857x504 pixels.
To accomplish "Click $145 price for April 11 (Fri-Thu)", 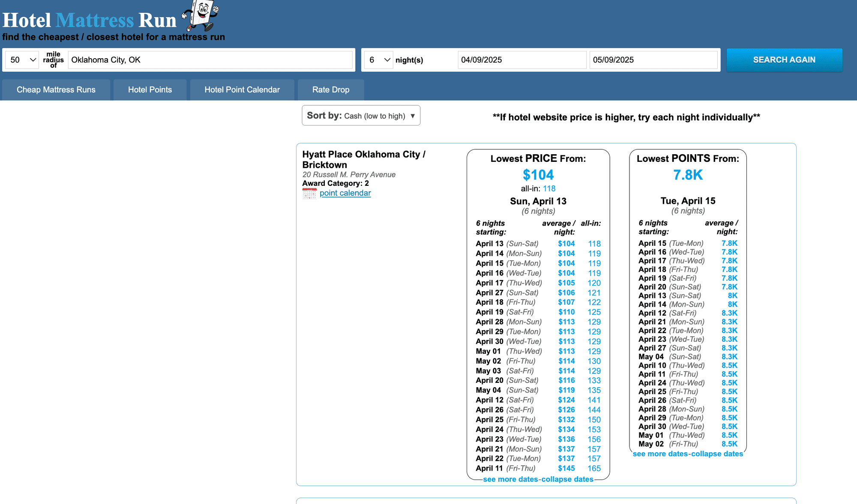I will point(566,468).
